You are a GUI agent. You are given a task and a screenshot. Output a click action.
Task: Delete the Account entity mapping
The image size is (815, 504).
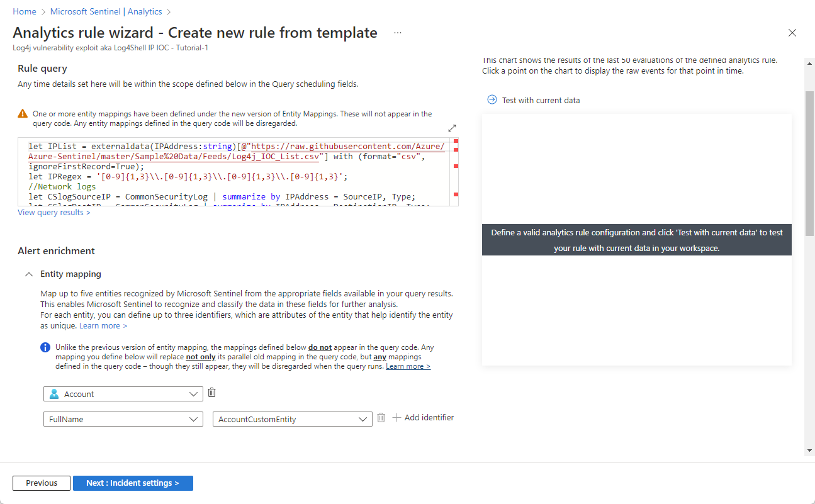pos(212,393)
